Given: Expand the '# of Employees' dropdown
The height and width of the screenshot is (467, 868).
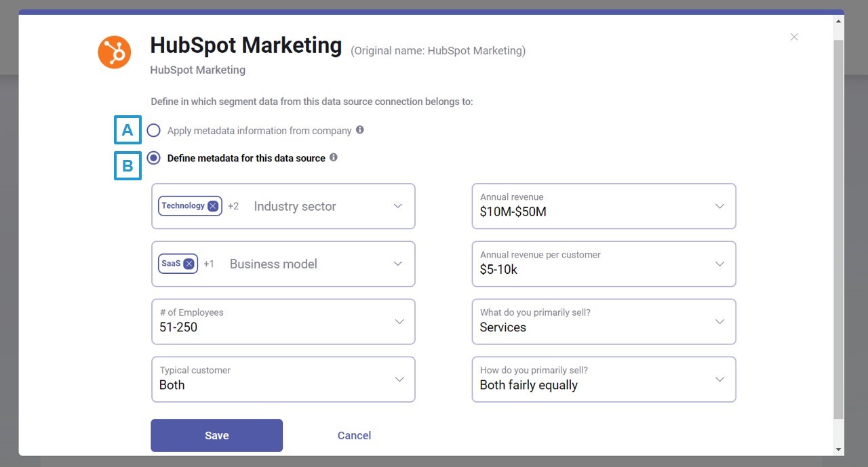Looking at the screenshot, I should coord(398,321).
